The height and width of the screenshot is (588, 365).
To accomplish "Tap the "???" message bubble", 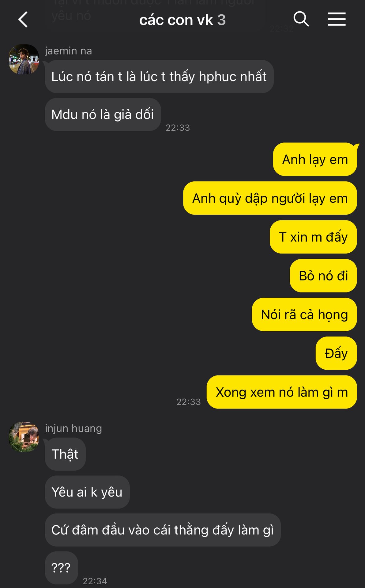I will 62,568.
